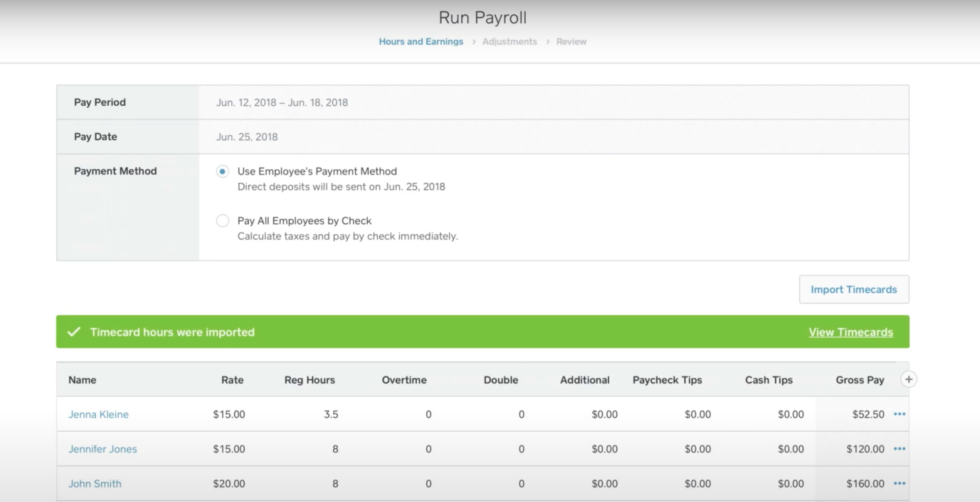Edit Jennifer Jones regular hours field
980x502 pixels.
pos(335,449)
